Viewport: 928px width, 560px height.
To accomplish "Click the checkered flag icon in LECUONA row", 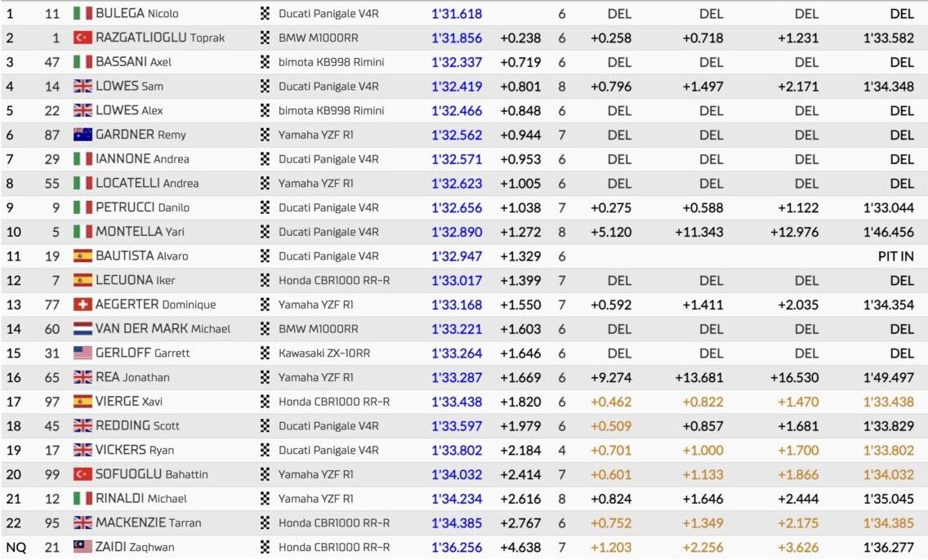I will pos(265,280).
